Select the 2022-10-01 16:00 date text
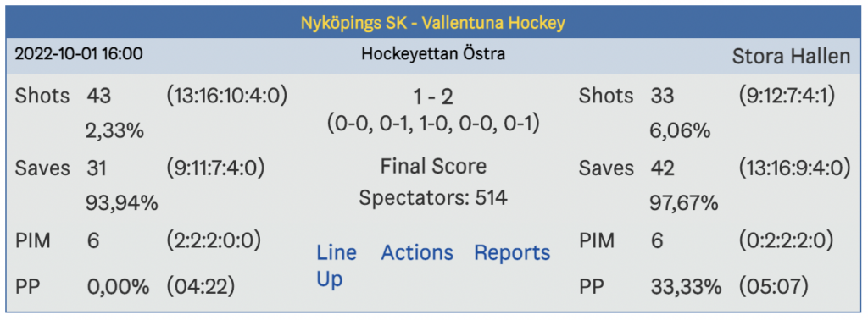The image size is (868, 320). tap(79, 54)
